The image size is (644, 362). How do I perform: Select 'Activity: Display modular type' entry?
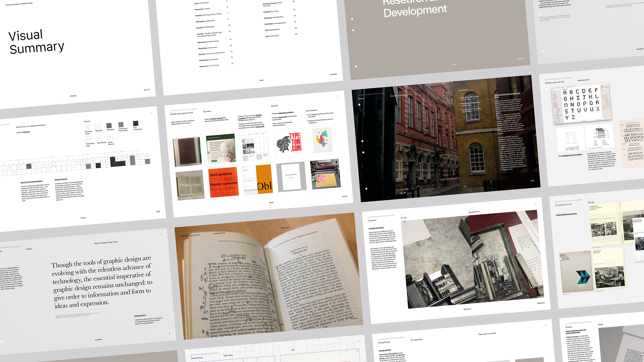(x=209, y=34)
